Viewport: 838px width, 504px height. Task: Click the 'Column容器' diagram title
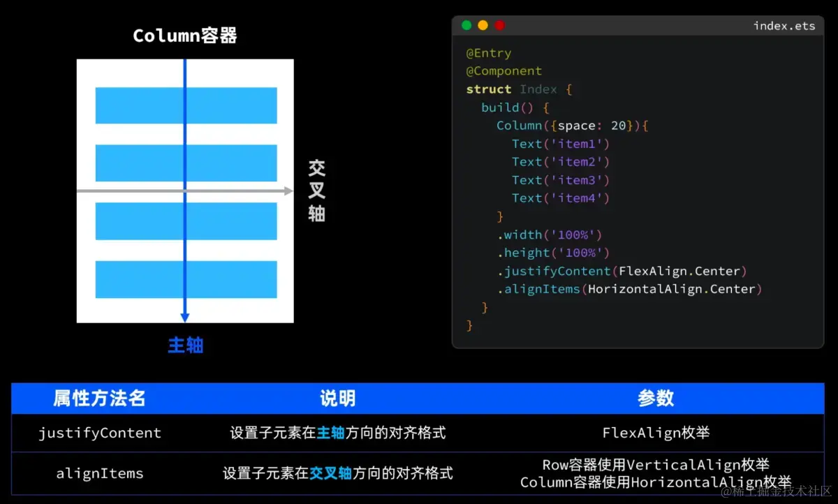(x=185, y=36)
